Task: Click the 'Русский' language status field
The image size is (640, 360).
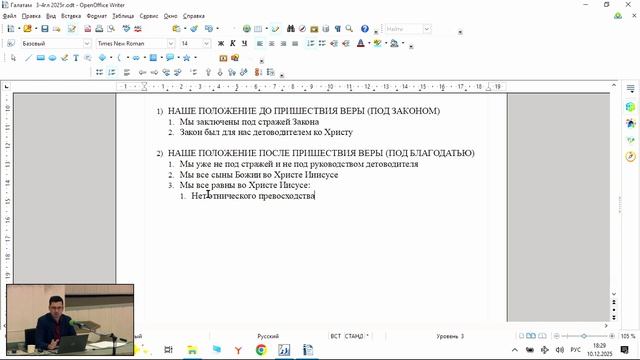Action: [x=268, y=336]
